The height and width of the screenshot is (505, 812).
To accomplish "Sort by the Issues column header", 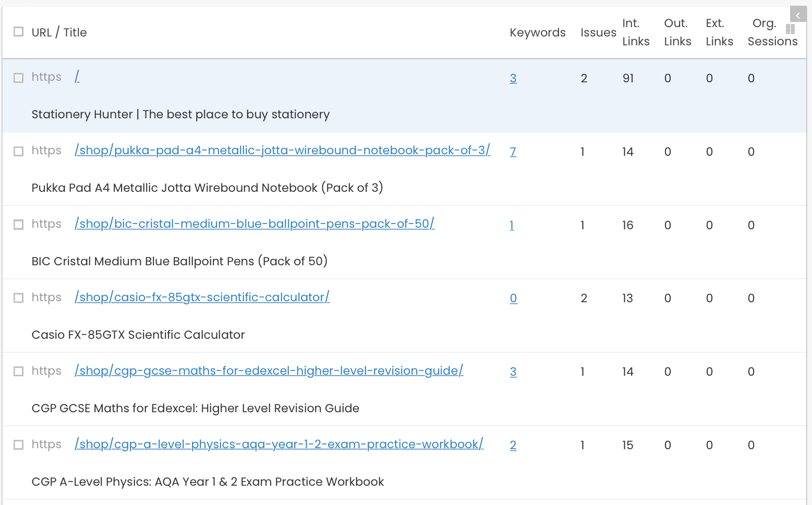I will [598, 32].
